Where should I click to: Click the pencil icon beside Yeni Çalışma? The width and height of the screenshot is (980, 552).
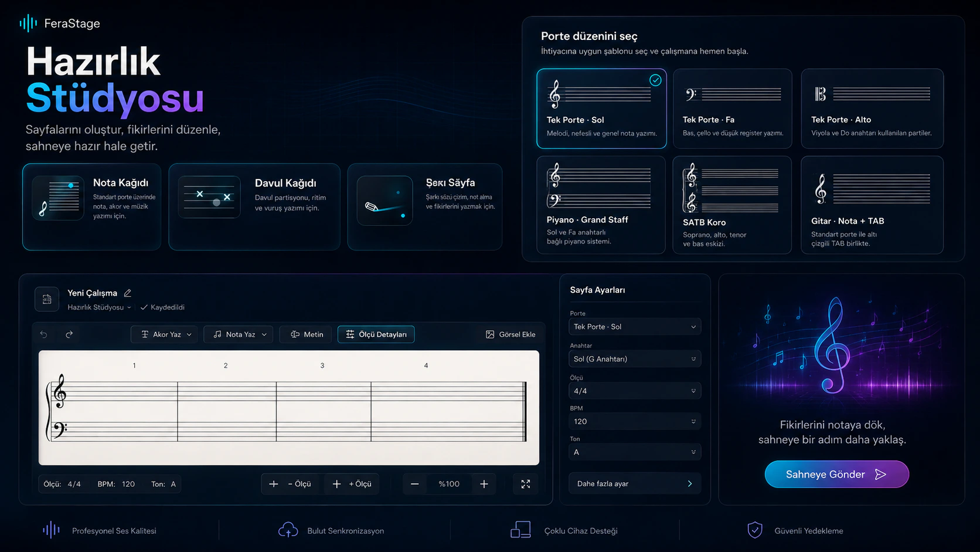coord(127,293)
